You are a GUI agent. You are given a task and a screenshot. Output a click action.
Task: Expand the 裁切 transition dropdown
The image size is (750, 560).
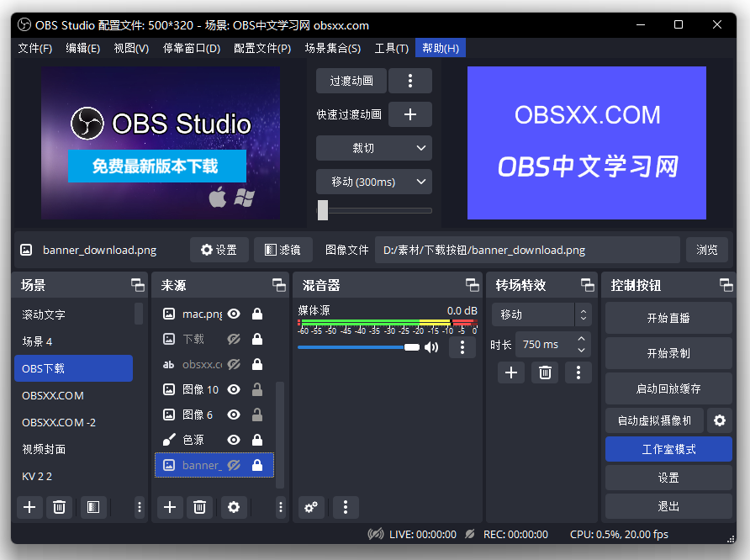coord(373,148)
